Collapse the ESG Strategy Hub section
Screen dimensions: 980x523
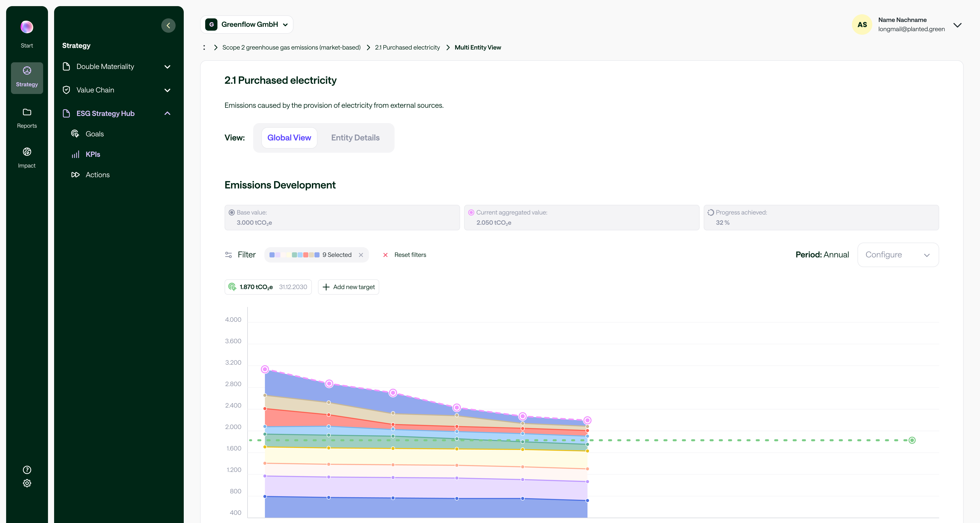tap(167, 113)
